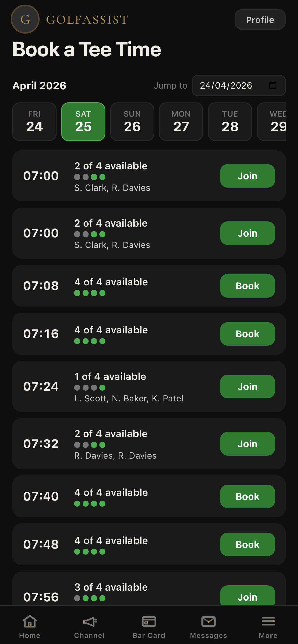
Task: Open the Bar Card icon
Action: [149, 622]
